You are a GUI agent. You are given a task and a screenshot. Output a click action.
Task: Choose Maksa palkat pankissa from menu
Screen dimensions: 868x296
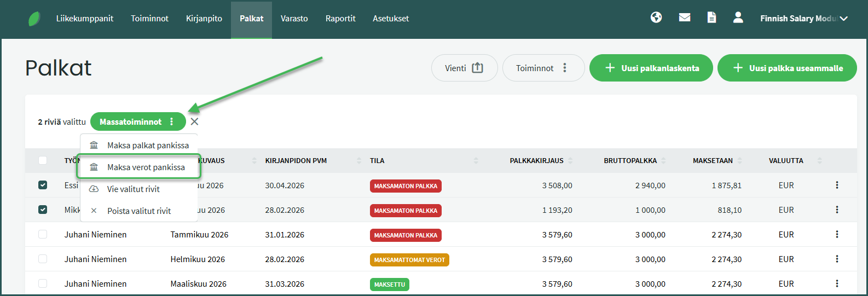(148, 145)
